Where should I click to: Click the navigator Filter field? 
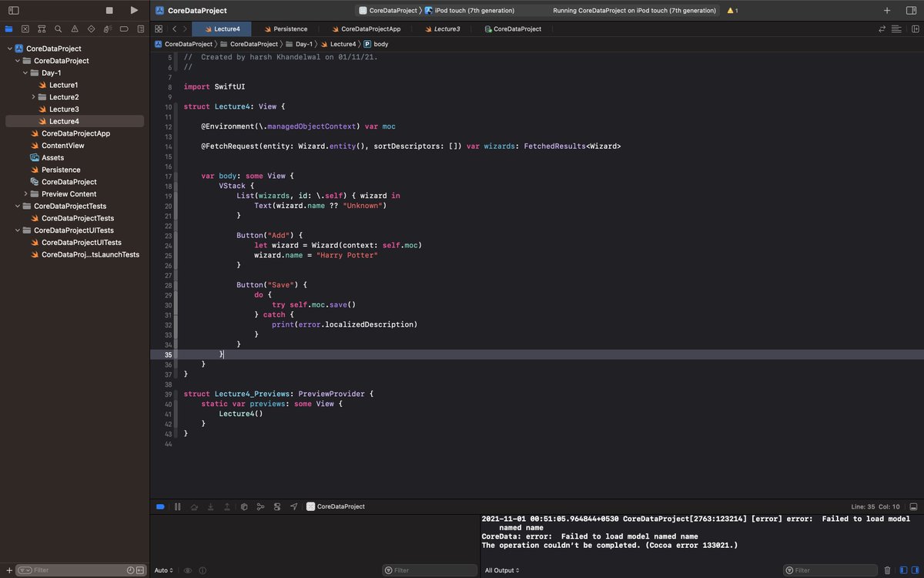pos(81,570)
